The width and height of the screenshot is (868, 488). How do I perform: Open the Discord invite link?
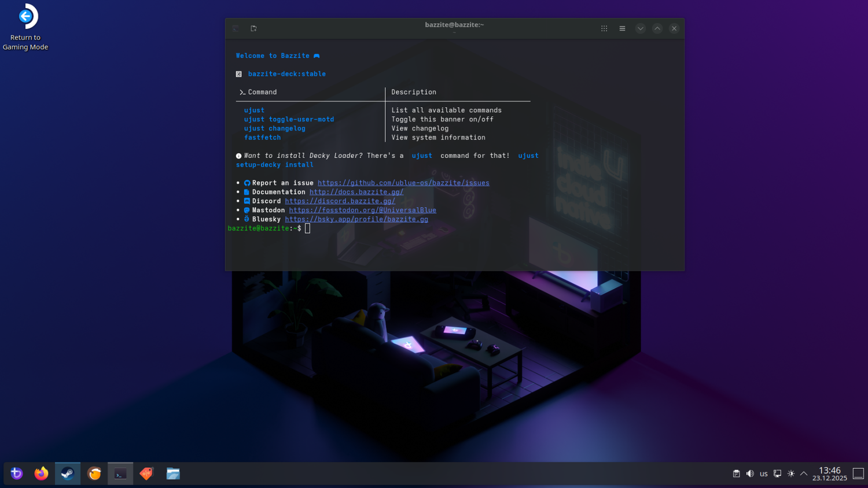click(x=340, y=201)
